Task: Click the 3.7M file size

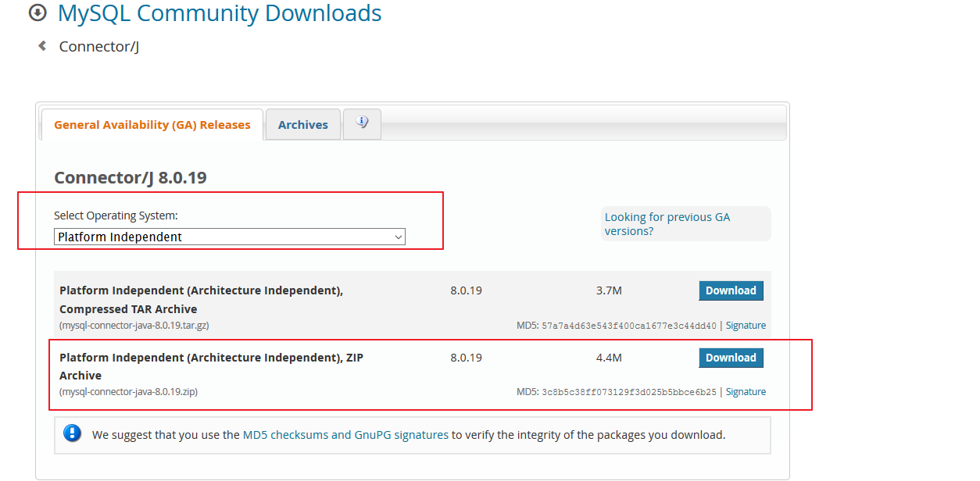Action: [x=609, y=290]
